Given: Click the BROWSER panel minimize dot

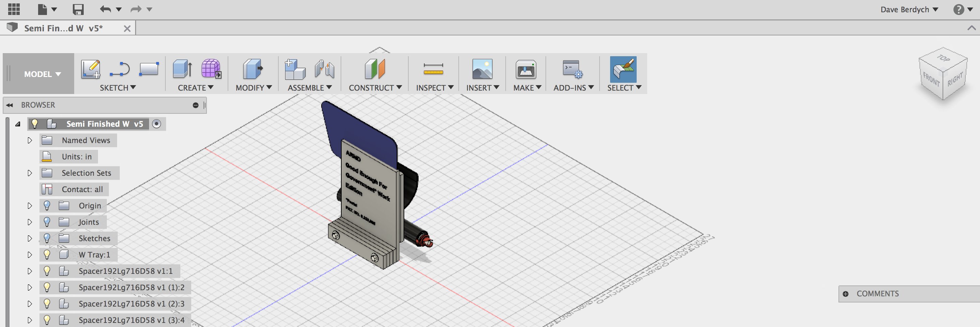Looking at the screenshot, I should [196, 105].
